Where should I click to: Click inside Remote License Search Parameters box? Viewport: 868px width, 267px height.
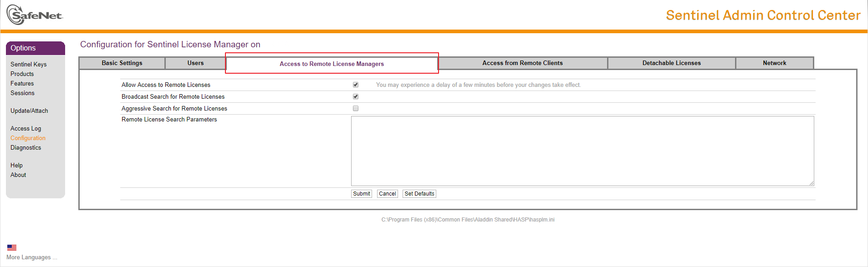point(582,151)
